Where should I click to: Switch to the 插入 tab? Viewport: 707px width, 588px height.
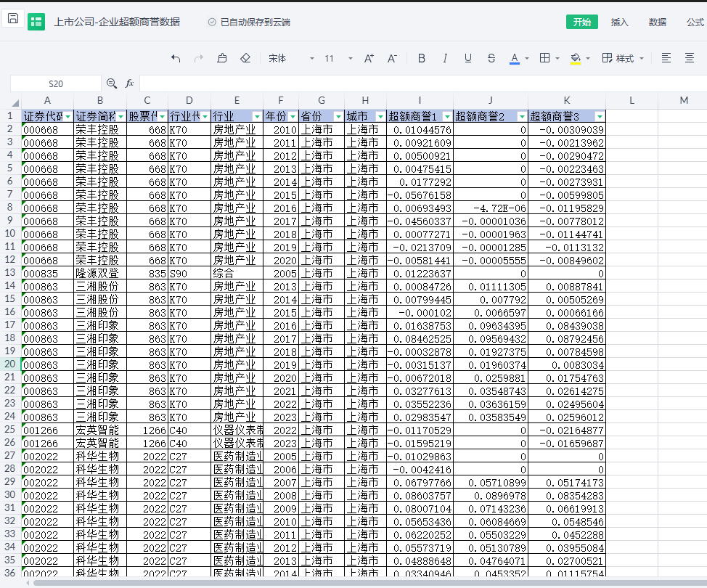619,22
